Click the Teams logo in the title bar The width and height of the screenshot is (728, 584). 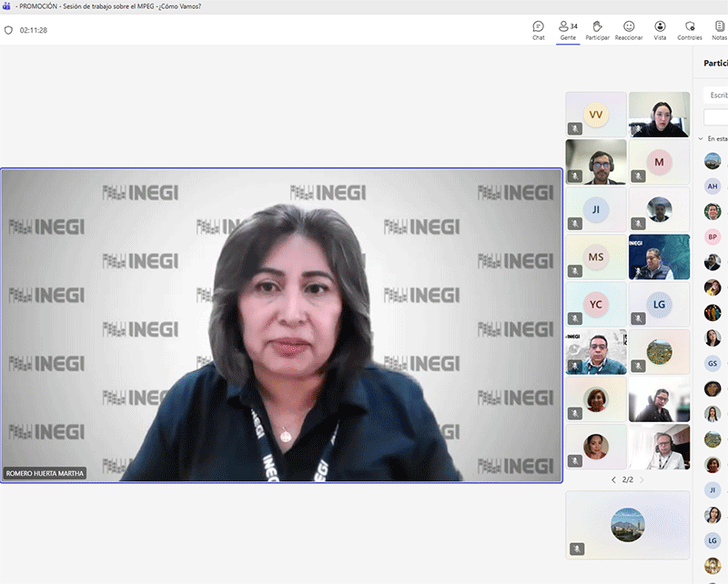click(7, 6)
